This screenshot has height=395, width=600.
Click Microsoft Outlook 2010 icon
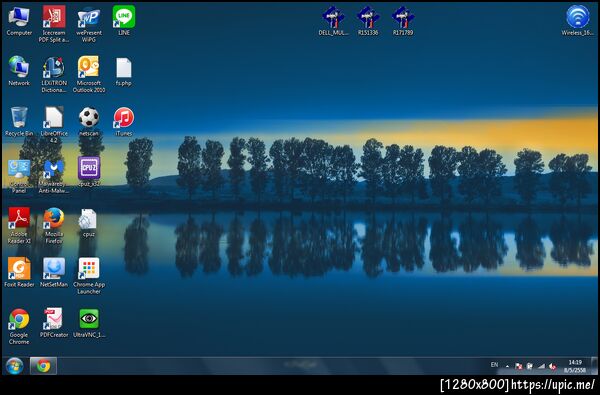[x=89, y=75]
